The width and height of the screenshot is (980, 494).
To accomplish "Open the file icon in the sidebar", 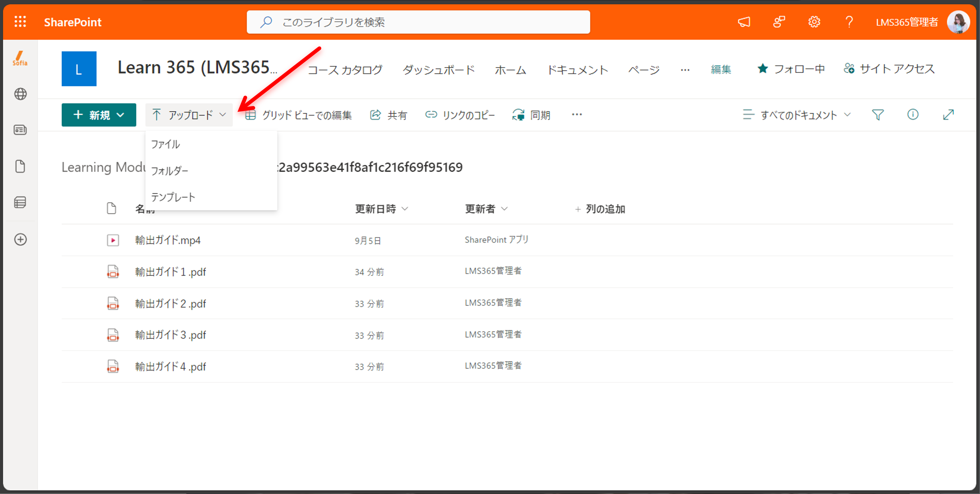I will coord(20,166).
